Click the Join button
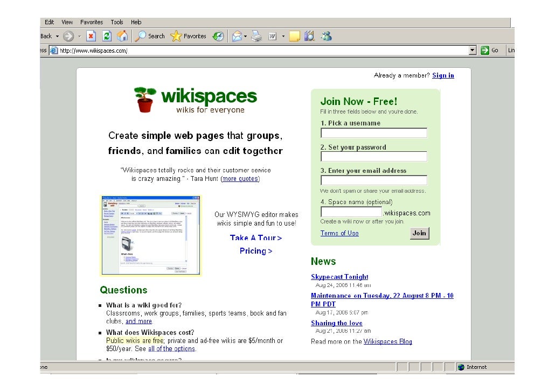555x392 pixels. [x=419, y=233]
